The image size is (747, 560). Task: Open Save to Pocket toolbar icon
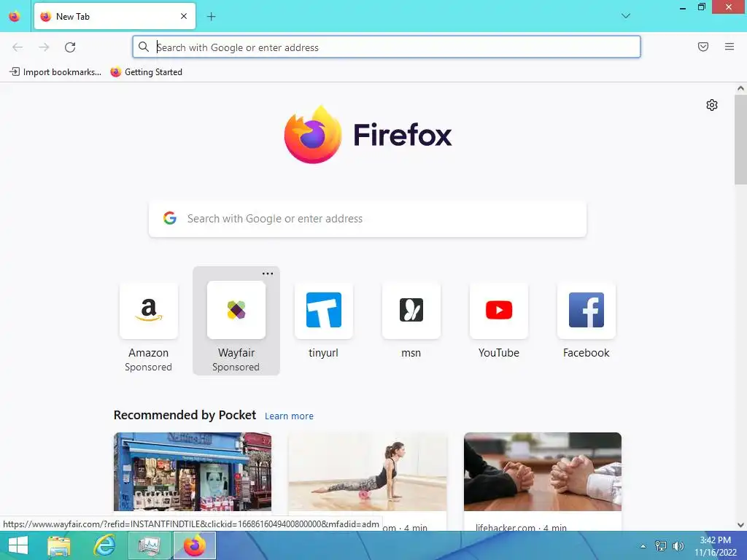703,47
